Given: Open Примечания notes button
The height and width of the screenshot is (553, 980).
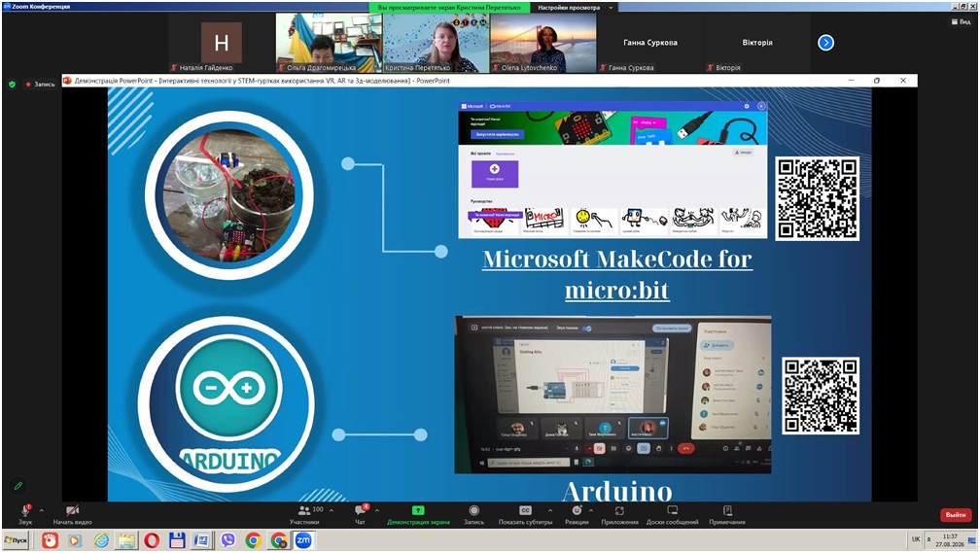Looking at the screenshot, I should click(727, 514).
